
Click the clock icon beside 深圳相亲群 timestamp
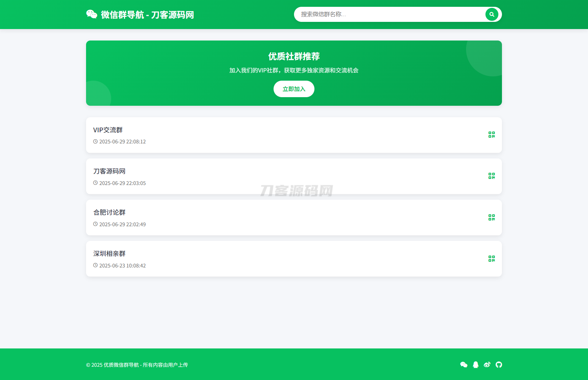pyautogui.click(x=95, y=265)
